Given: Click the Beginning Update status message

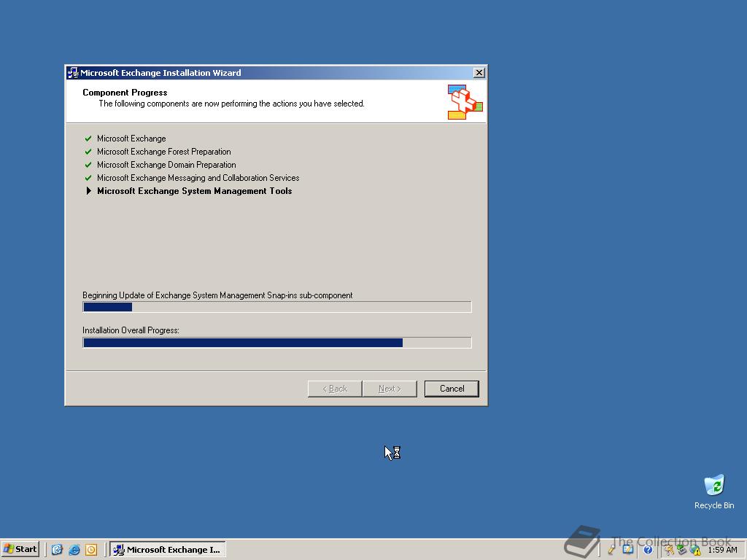Looking at the screenshot, I should (217, 295).
